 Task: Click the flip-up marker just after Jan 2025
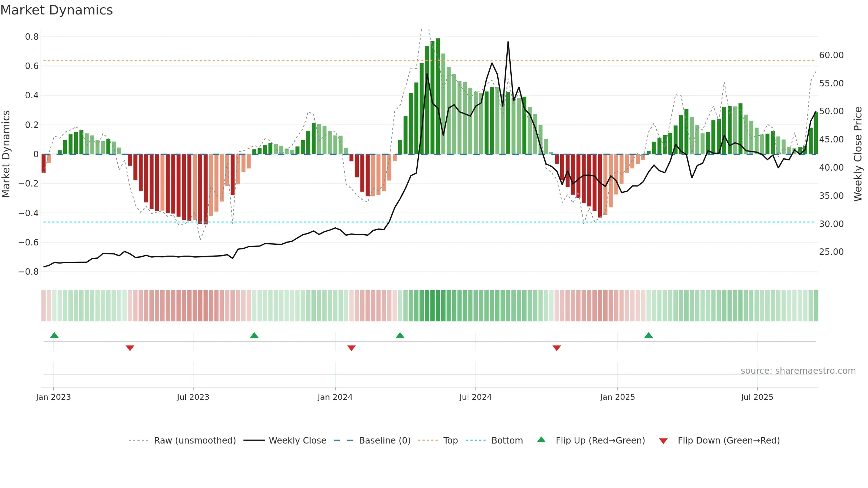click(x=648, y=335)
